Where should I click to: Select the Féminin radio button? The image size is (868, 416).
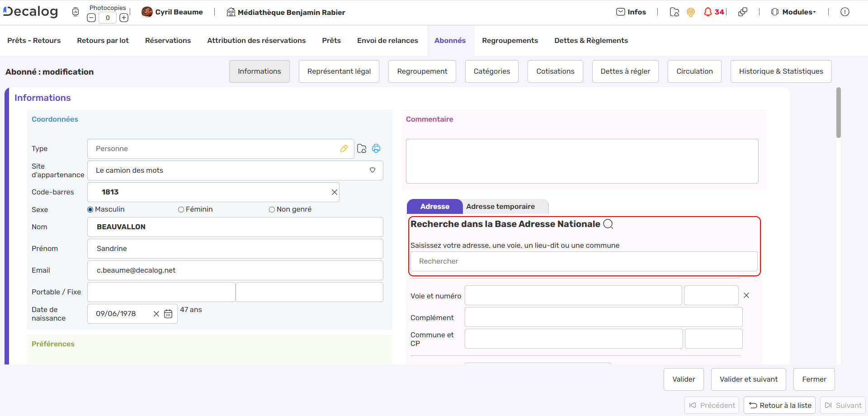[x=181, y=209]
